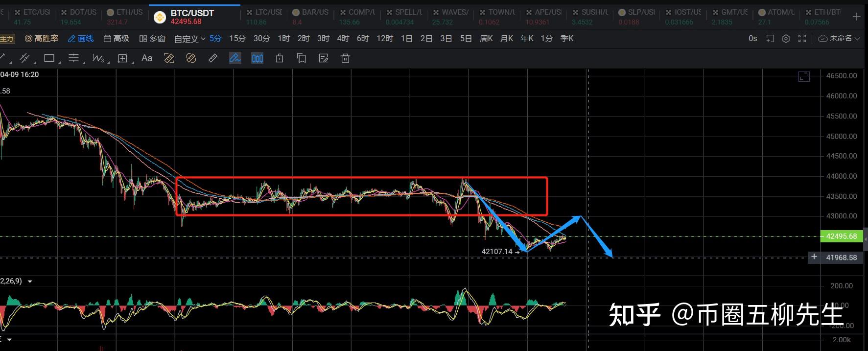Select the rectangle shape drawing tool
Image resolution: width=868 pixels, height=351 pixels.
click(x=49, y=58)
